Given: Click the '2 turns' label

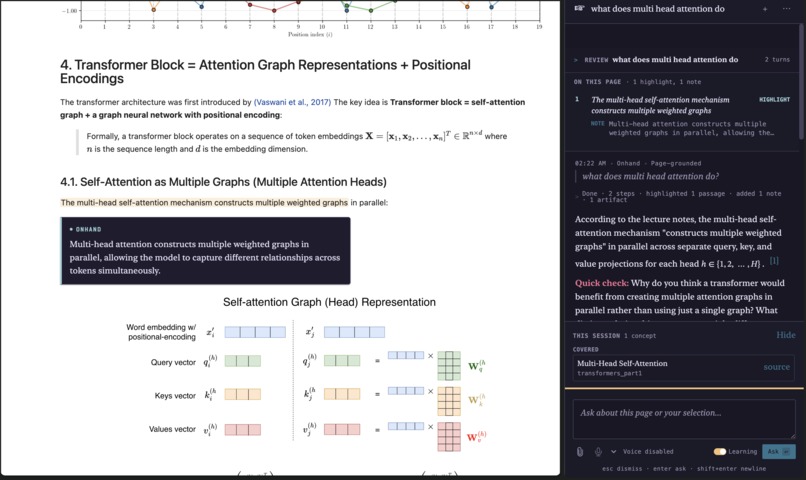Looking at the screenshot, I should pos(777,60).
